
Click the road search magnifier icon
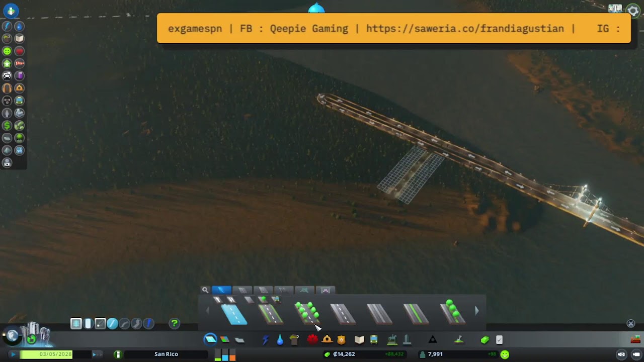pyautogui.click(x=205, y=290)
